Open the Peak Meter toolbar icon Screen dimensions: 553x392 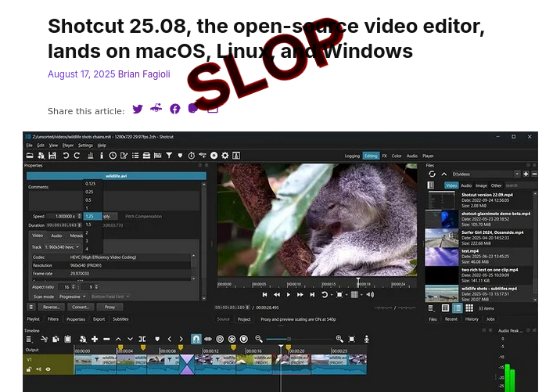coord(90,156)
